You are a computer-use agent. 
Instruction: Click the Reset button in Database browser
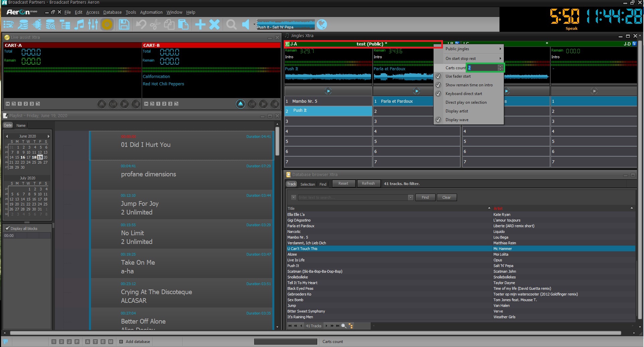click(343, 184)
